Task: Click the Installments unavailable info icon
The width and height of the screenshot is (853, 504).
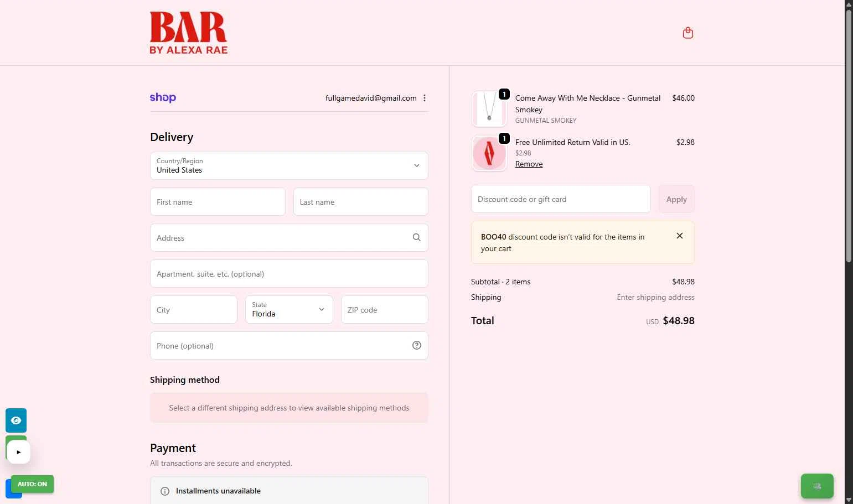Action: coord(165,491)
